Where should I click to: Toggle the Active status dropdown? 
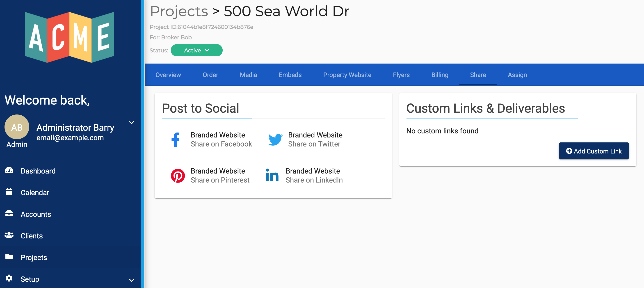196,50
